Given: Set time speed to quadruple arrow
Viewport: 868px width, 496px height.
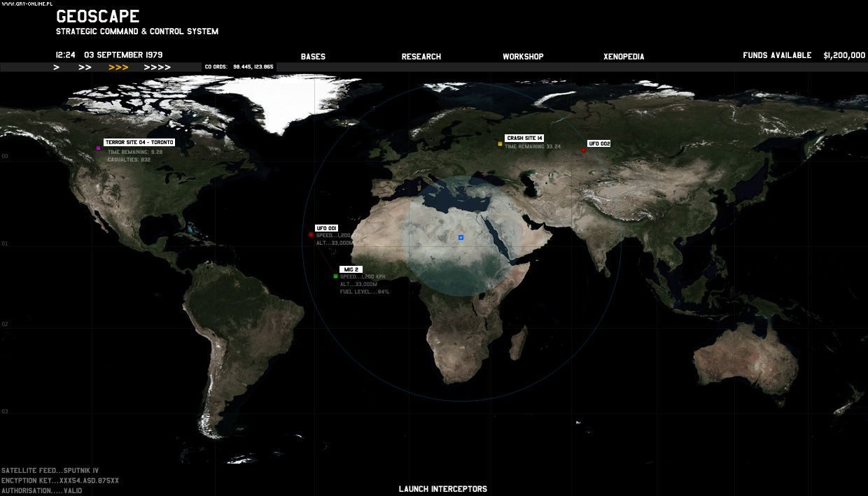Looking at the screenshot, I should click(x=157, y=67).
